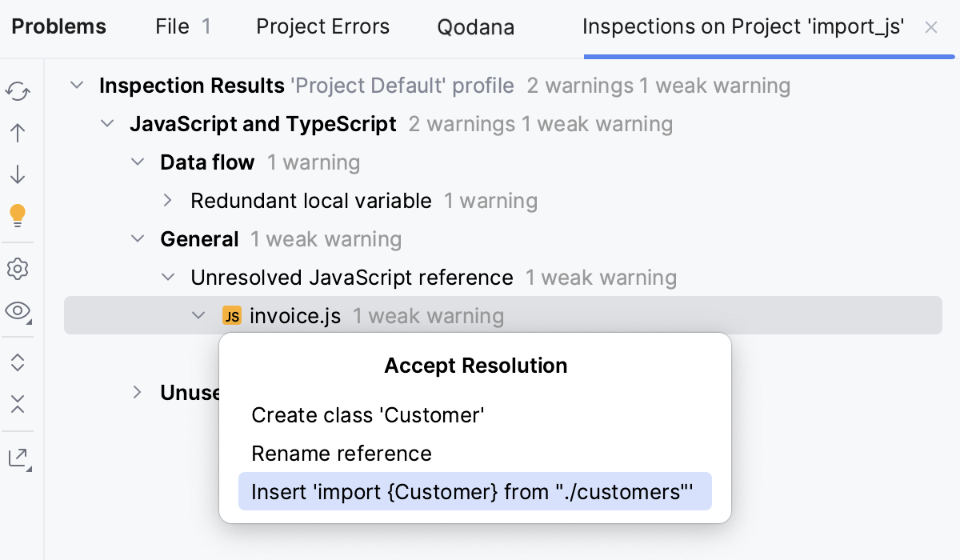This screenshot has height=560, width=960.
Task: Click the up arrow to go to previous problem
Action: click(17, 133)
